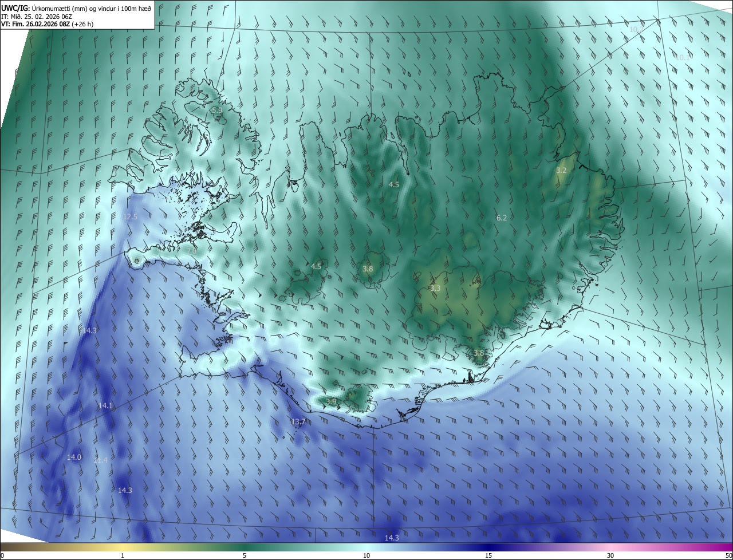Screen dimensions: 733x560
Task: Click the 15 tick label on the color scale
Action: tap(488, 555)
